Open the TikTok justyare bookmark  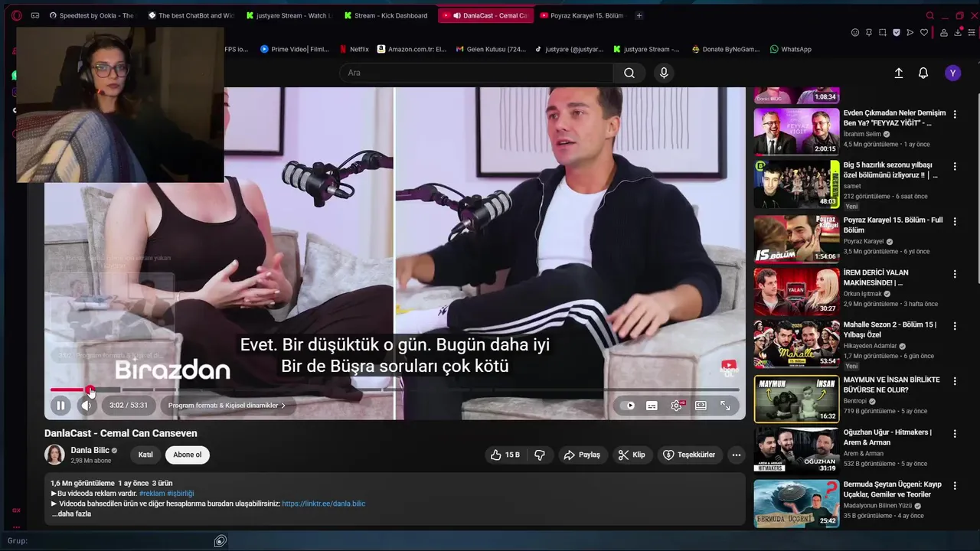pyautogui.click(x=570, y=49)
